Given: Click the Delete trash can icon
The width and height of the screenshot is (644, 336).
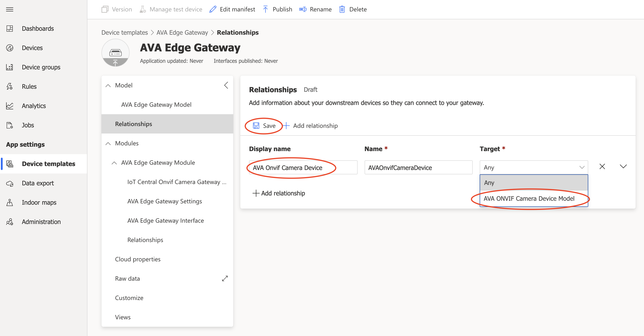Looking at the screenshot, I should tap(342, 9).
